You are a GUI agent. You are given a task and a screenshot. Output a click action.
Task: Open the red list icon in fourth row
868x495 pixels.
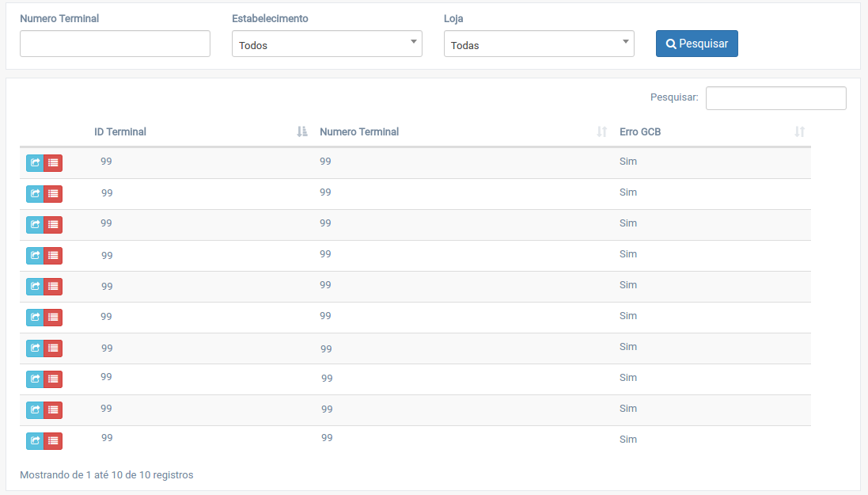53,255
